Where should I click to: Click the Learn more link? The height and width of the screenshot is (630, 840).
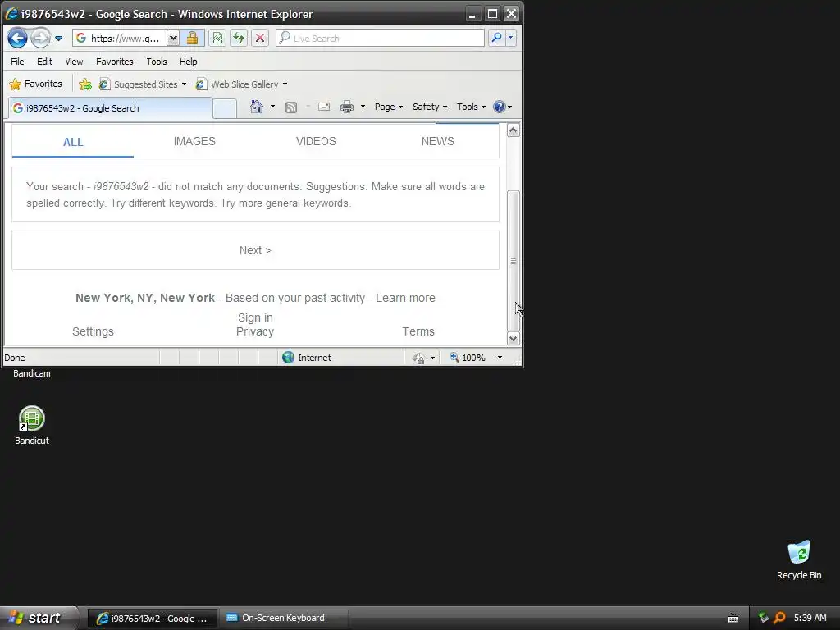coord(405,298)
